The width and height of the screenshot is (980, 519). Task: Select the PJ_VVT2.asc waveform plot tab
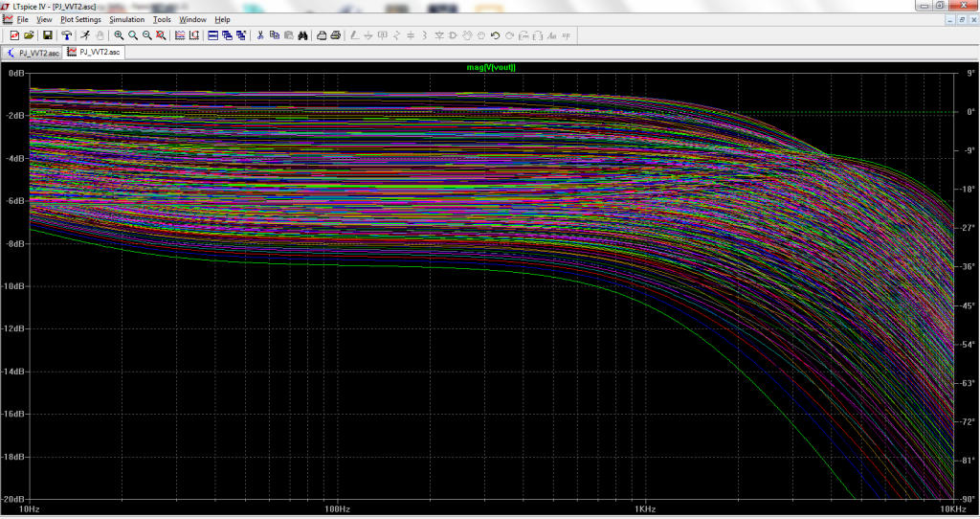94,52
